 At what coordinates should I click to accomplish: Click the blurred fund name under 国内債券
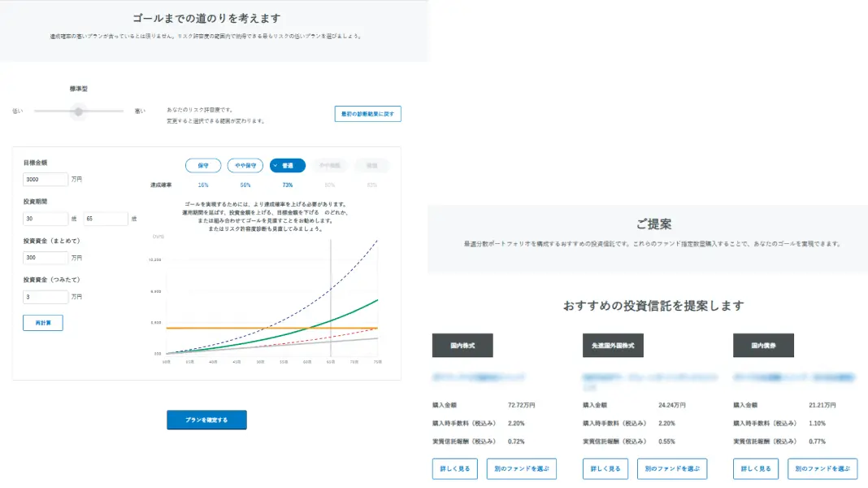[x=794, y=377]
